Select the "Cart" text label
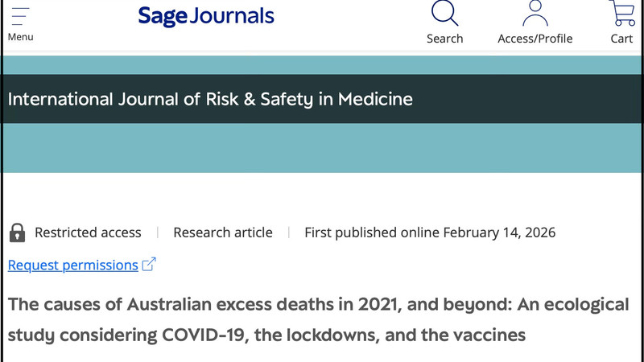 point(621,39)
